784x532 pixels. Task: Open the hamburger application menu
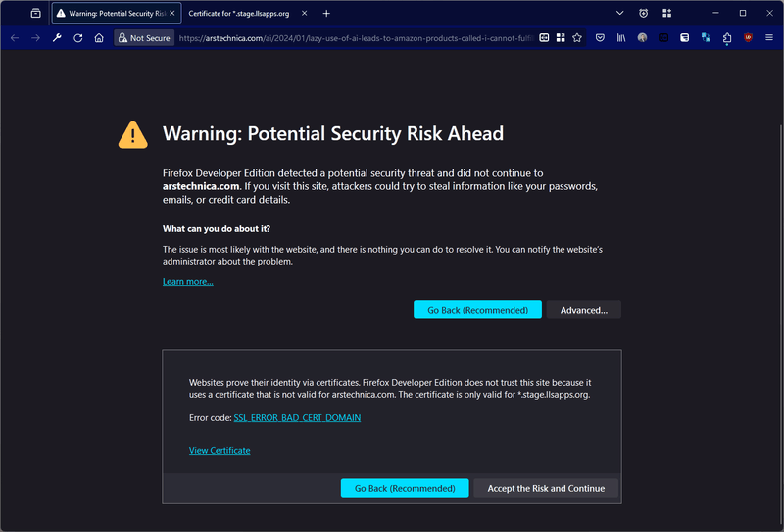click(x=769, y=38)
